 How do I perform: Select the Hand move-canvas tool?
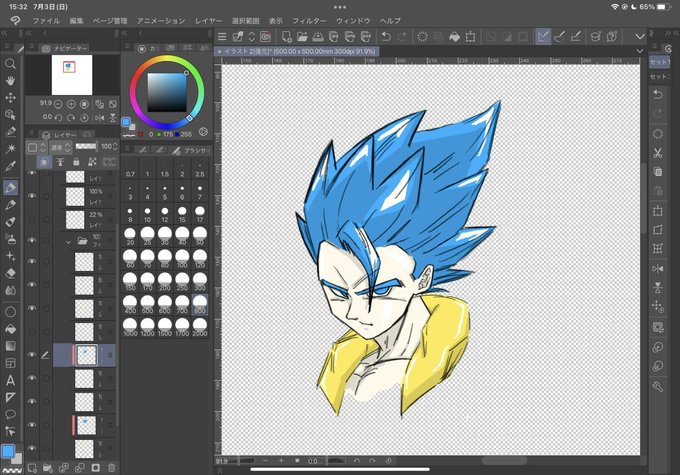click(x=10, y=81)
